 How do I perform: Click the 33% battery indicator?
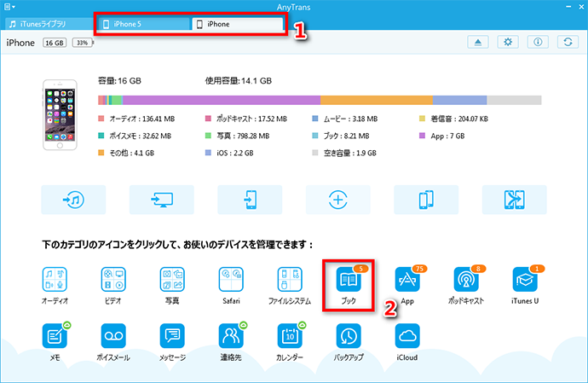[83, 43]
